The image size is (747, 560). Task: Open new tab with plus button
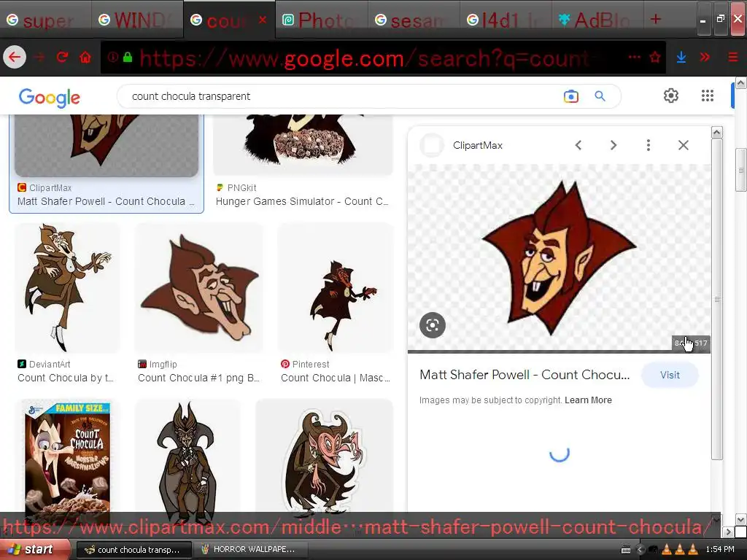[x=656, y=19]
